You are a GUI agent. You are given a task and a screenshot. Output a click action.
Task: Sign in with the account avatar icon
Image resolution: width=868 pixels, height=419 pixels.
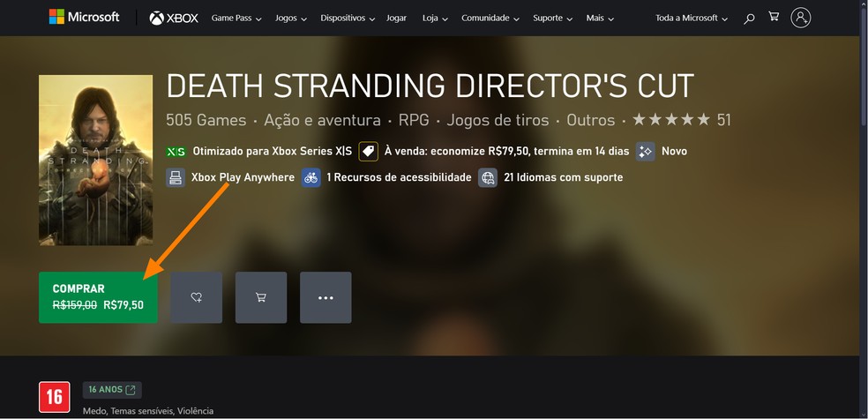(x=800, y=18)
